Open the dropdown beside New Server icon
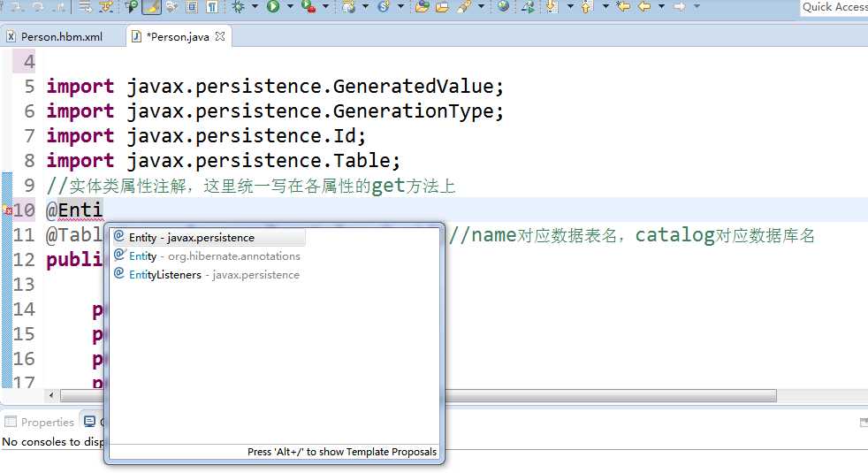The image size is (868, 473). coord(400,7)
